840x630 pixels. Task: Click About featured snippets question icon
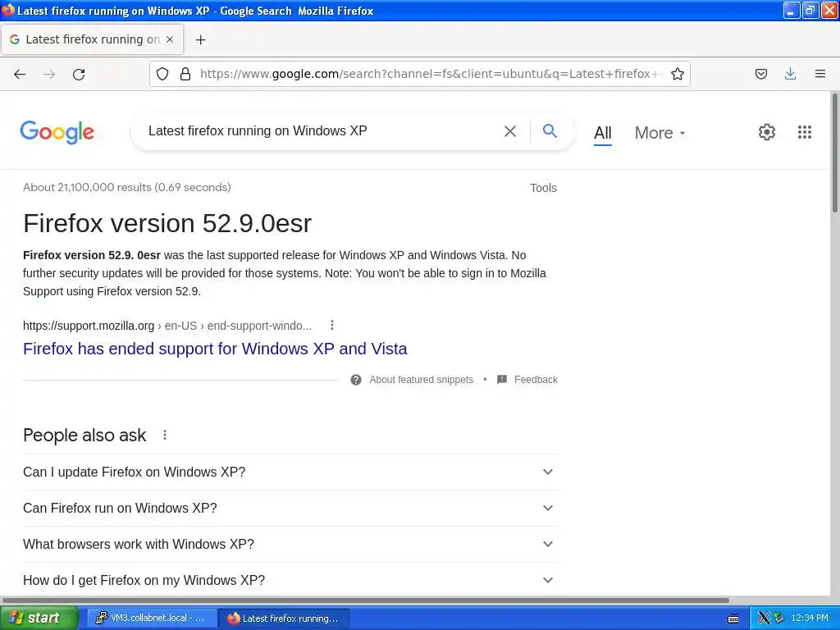pos(356,380)
